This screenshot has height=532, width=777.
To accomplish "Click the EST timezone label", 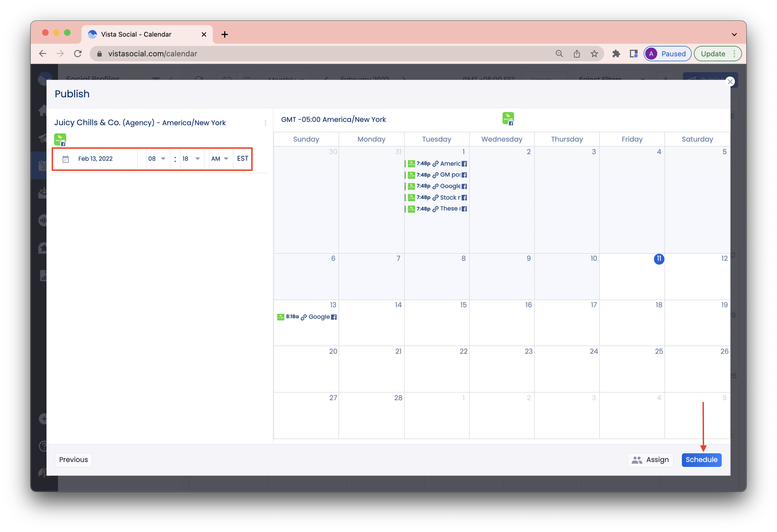I will (243, 159).
